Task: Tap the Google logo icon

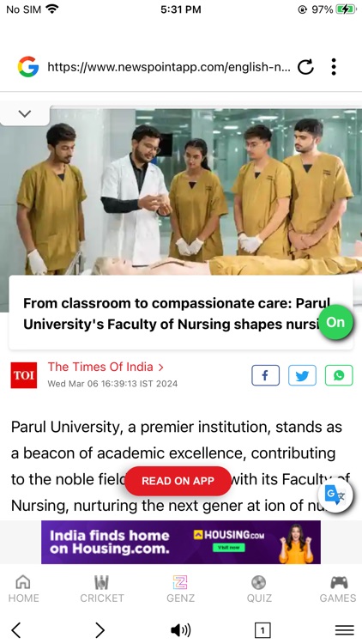Action: [x=28, y=66]
